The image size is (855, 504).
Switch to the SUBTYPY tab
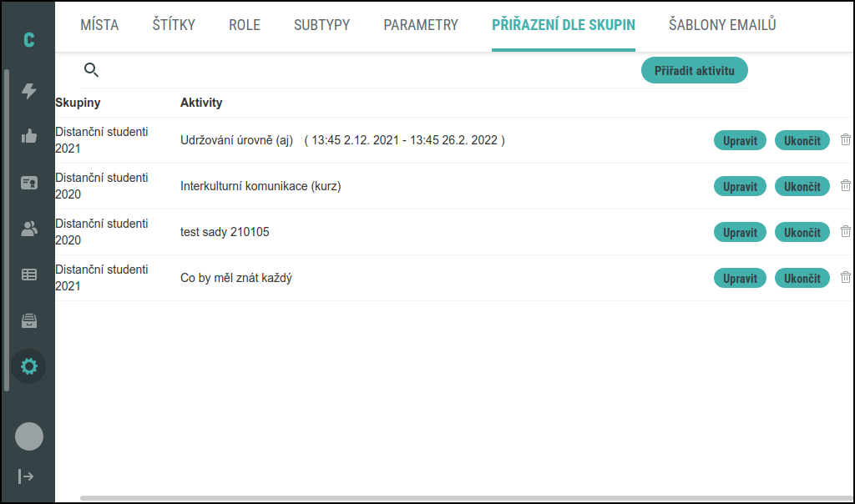[321, 25]
